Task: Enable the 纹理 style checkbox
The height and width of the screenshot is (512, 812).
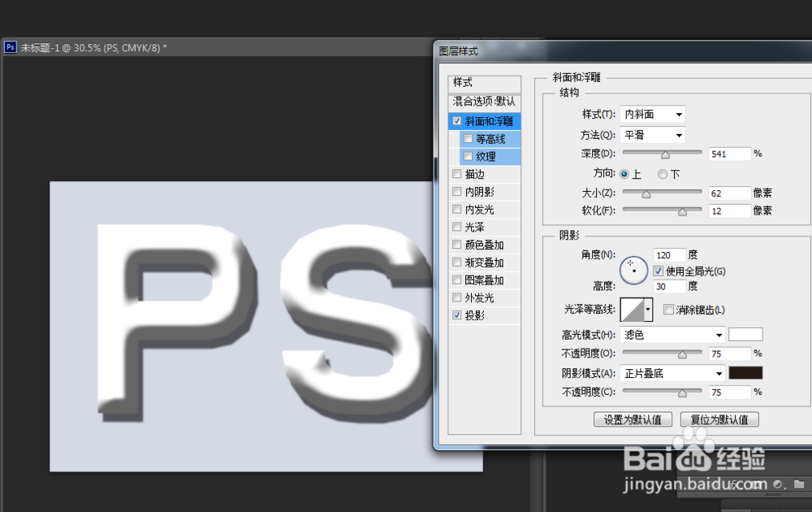Action: (x=468, y=156)
